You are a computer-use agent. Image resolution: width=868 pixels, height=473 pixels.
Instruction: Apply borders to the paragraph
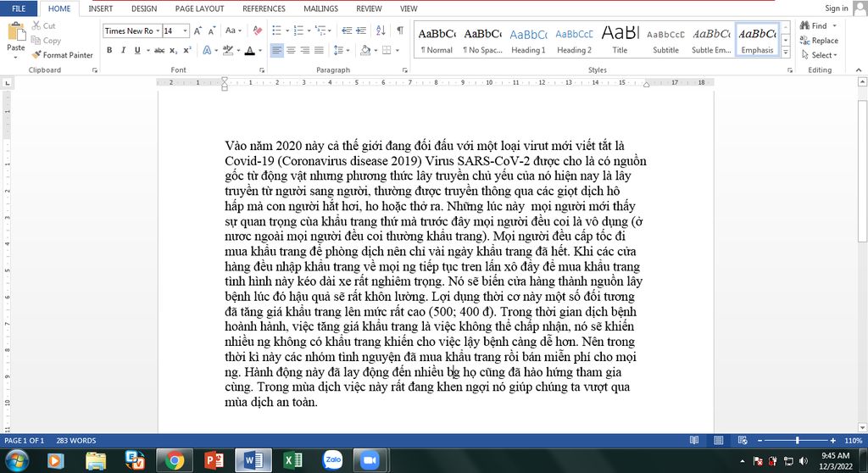click(x=387, y=50)
